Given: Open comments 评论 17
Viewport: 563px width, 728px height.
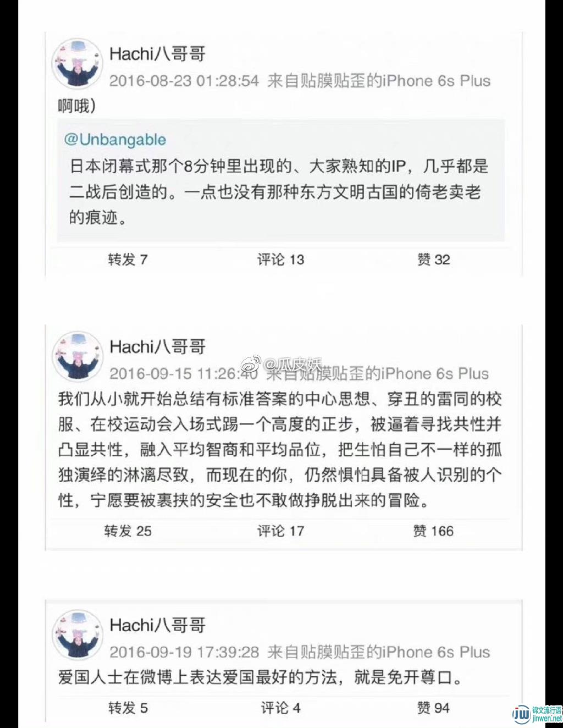Looking at the screenshot, I should pyautogui.click(x=280, y=531).
